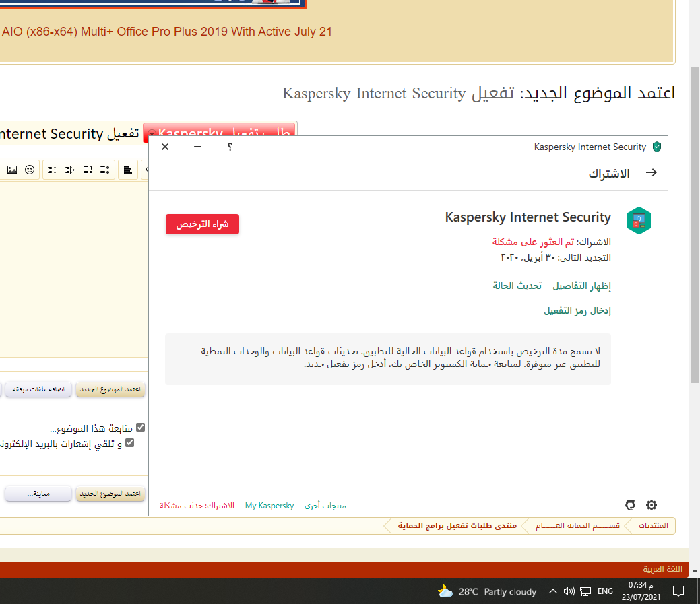The height and width of the screenshot is (604, 700).
Task: Open المنتديات breadcrumb link
Action: [x=653, y=525]
